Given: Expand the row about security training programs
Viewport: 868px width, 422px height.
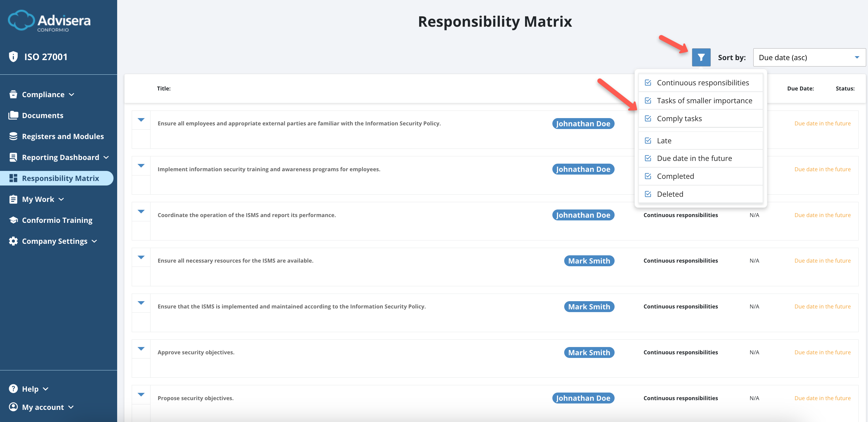Looking at the screenshot, I should pos(141,166).
